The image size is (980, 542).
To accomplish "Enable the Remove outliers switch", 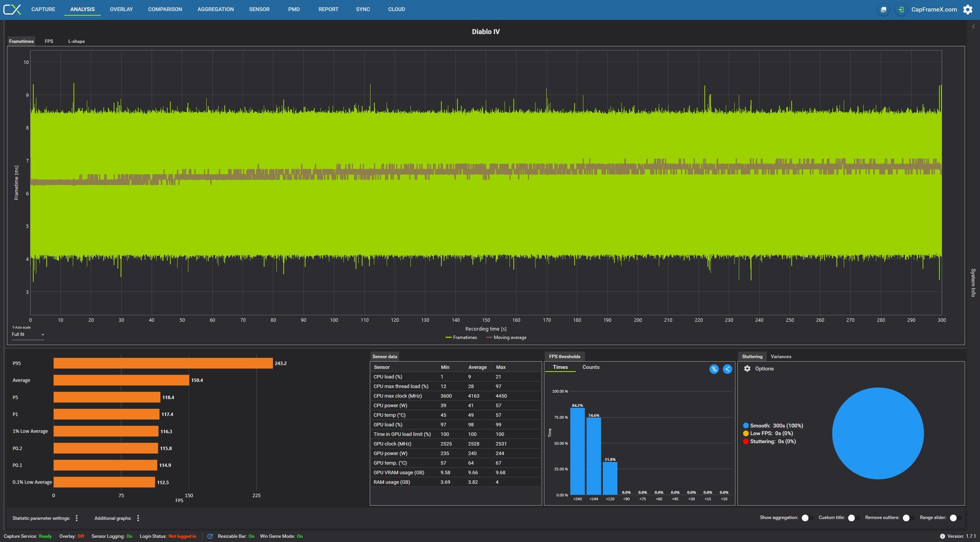I will (x=908, y=518).
